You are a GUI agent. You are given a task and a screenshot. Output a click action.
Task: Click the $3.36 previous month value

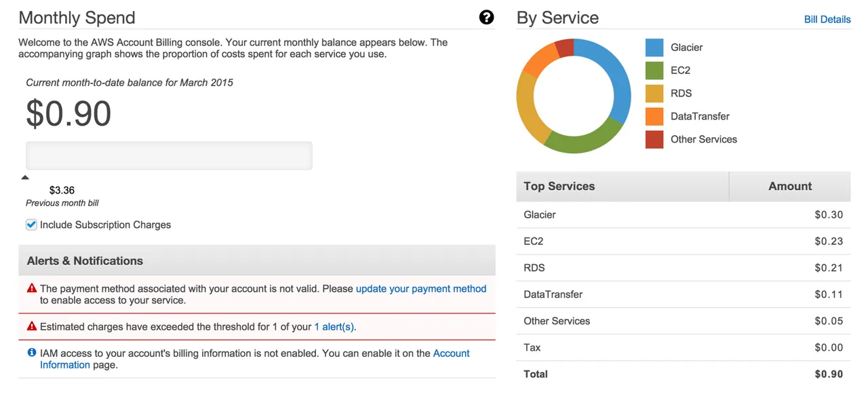click(62, 190)
